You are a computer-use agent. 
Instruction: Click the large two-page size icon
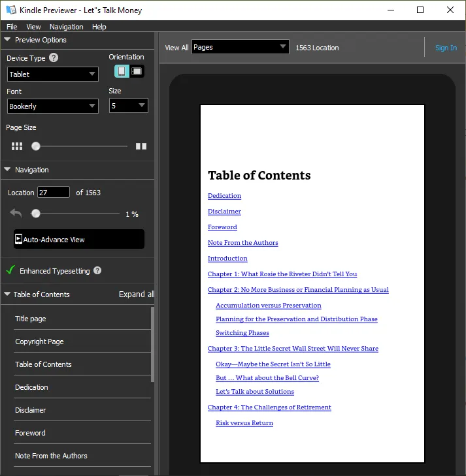point(141,146)
